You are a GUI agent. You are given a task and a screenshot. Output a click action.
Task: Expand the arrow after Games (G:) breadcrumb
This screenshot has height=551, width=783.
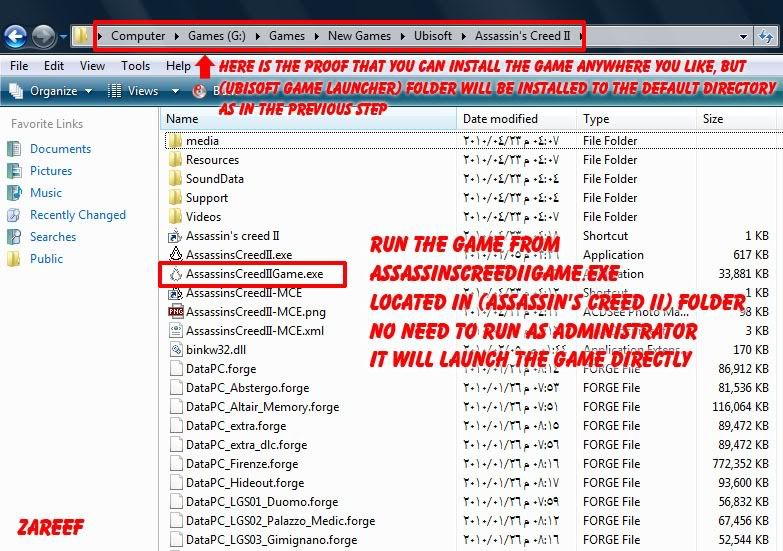pos(258,36)
